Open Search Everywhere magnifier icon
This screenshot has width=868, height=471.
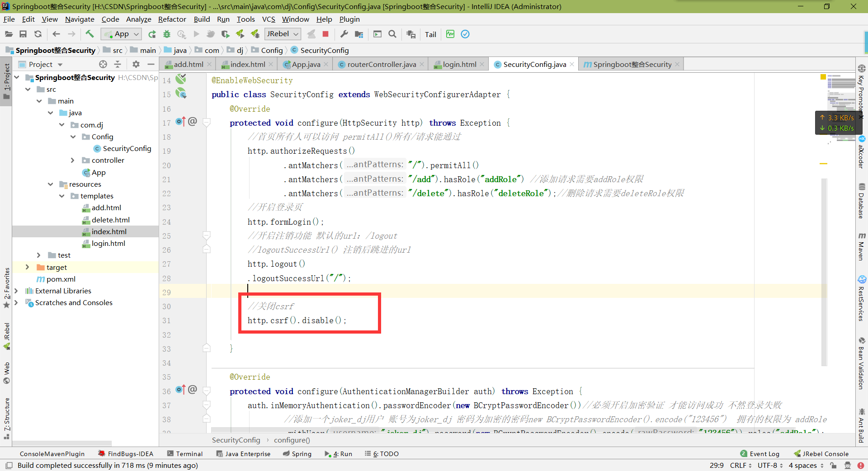tap(392, 34)
